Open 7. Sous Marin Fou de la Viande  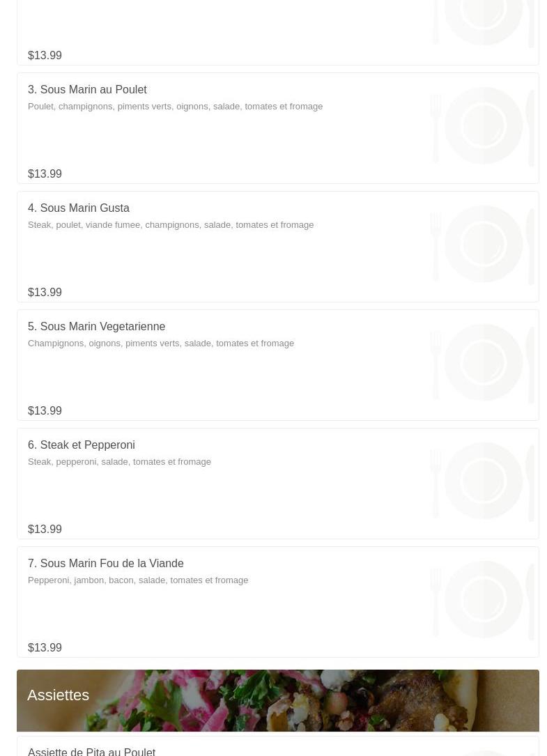click(x=106, y=563)
